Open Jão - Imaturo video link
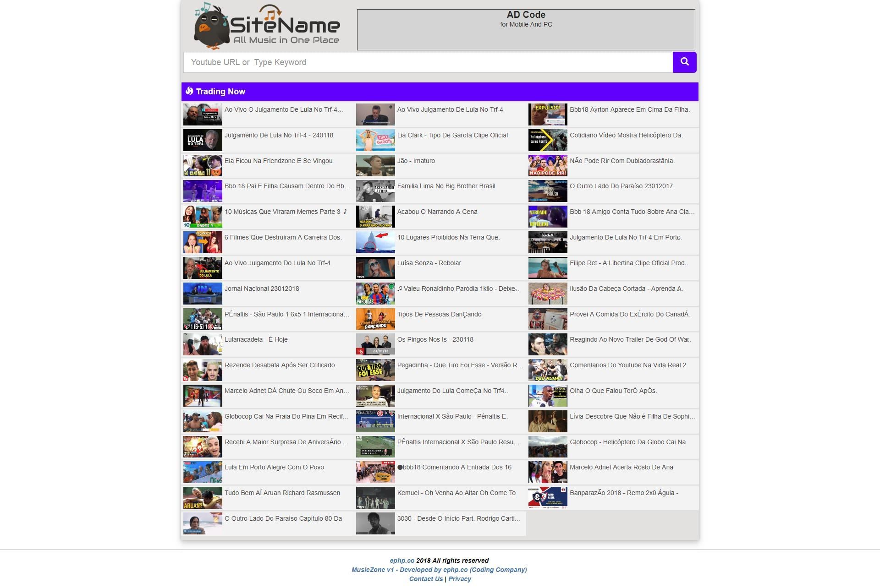This screenshot has height=588, width=880. pyautogui.click(x=416, y=161)
